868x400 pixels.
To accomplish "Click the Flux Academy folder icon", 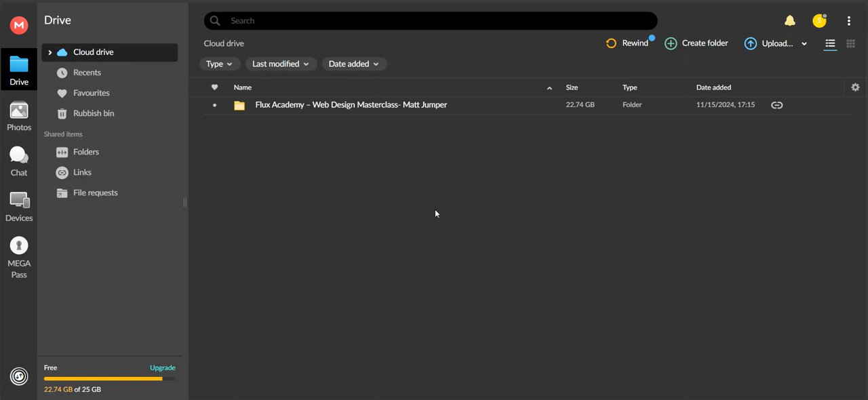I will pos(239,105).
